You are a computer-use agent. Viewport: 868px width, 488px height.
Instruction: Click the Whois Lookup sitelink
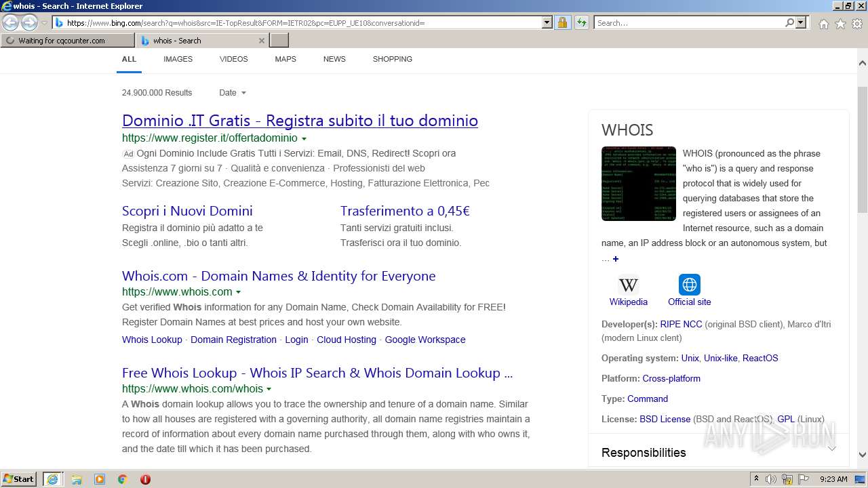tap(152, 340)
